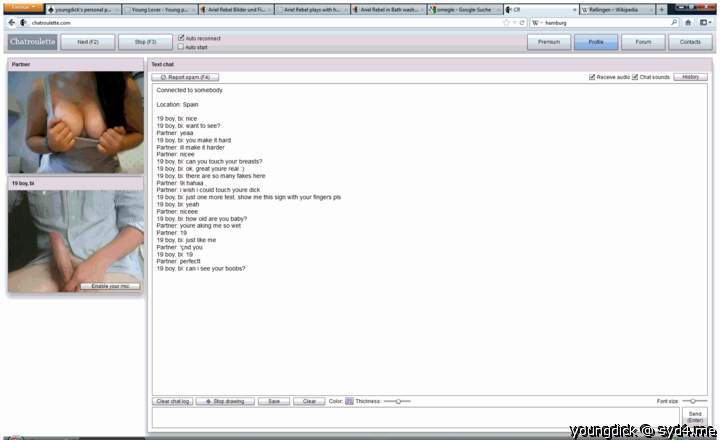Click the Stop drawing pencil button
Image resolution: width=720 pixels, height=440 pixels.
(224, 401)
